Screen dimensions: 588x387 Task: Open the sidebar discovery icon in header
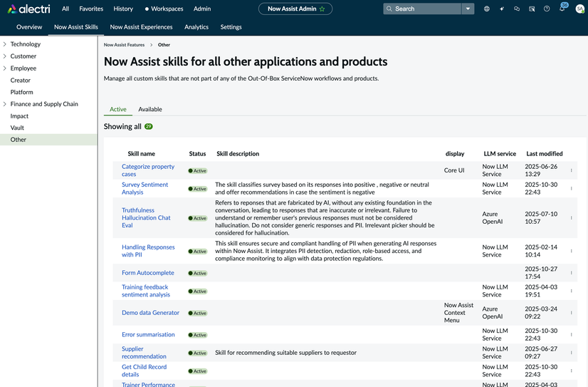click(532, 9)
